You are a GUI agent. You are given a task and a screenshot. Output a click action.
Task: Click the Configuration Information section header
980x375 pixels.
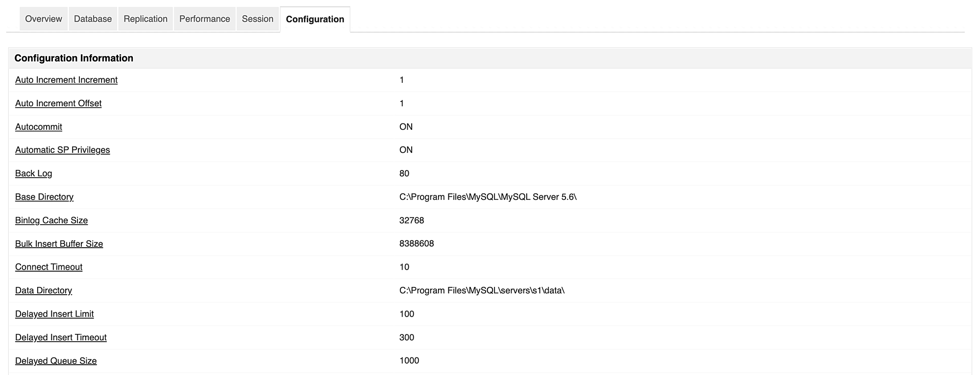tap(73, 58)
